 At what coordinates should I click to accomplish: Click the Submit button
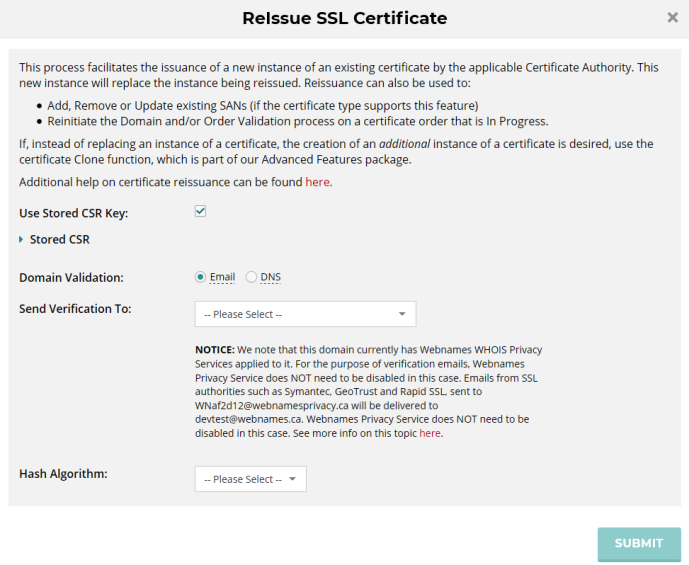coord(639,543)
